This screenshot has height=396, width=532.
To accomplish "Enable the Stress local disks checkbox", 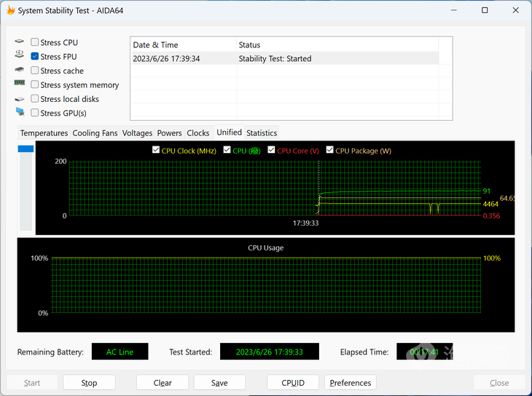I will pyautogui.click(x=34, y=99).
